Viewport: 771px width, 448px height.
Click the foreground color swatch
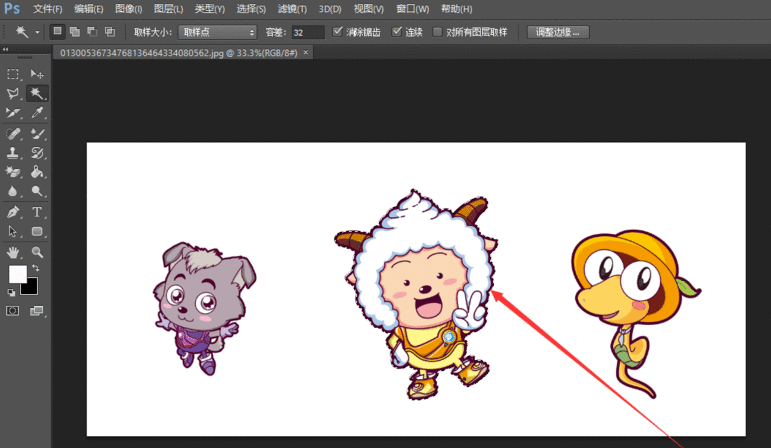pos(17,273)
